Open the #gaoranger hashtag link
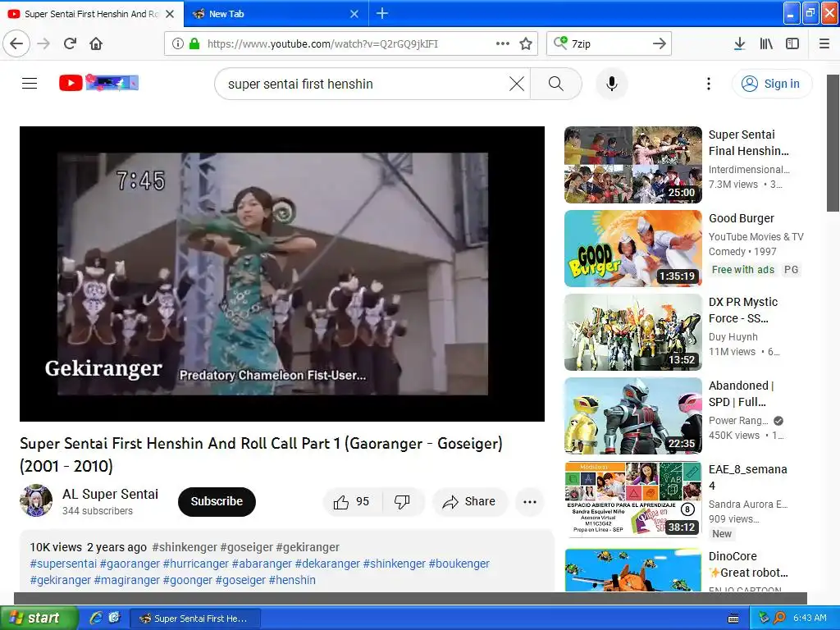 pyautogui.click(x=130, y=564)
